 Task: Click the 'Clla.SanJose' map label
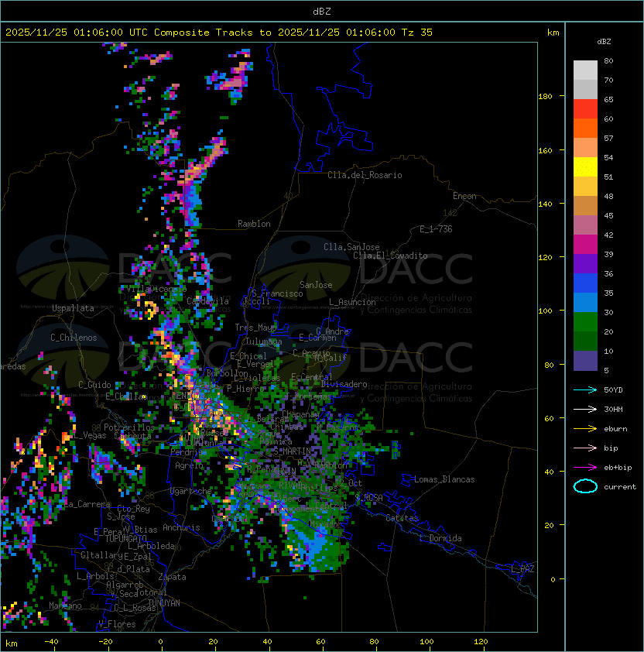[x=351, y=247]
